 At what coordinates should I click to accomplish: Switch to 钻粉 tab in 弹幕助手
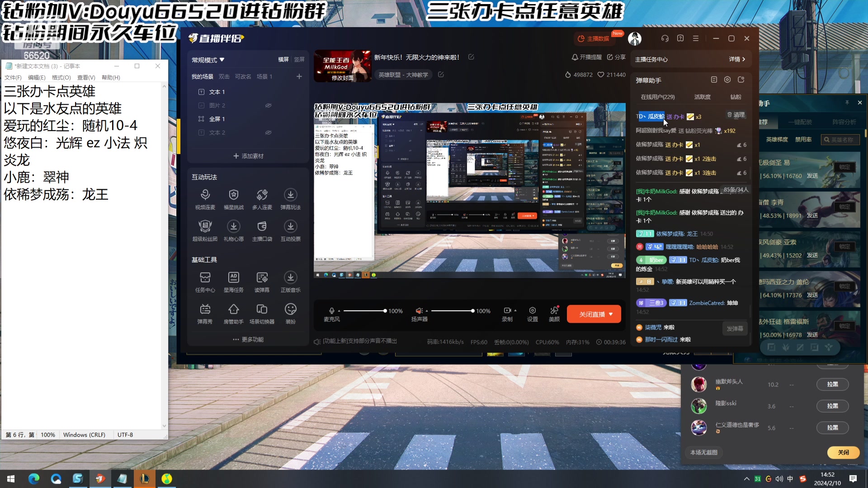pos(736,97)
